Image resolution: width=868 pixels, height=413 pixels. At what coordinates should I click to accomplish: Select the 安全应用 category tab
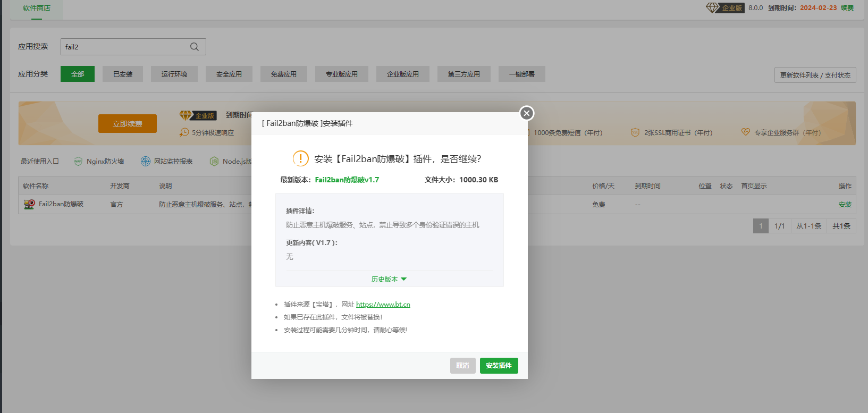(x=229, y=74)
